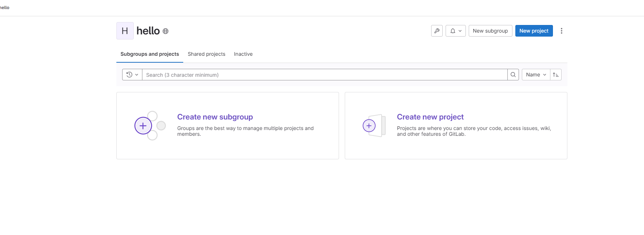Select the Subgroups and projects tab
Viewport: 644px width, 235px height.
[x=150, y=54]
